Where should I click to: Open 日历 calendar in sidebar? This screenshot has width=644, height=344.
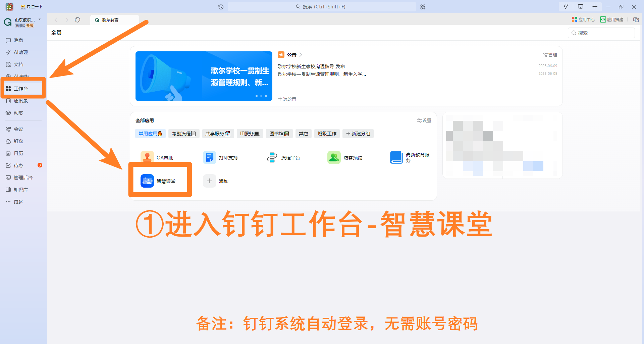[x=19, y=153]
